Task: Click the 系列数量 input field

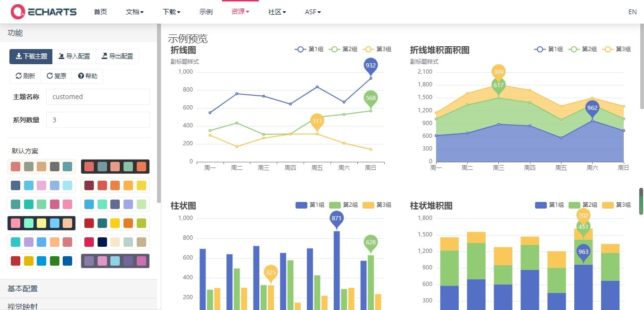Action: point(98,120)
